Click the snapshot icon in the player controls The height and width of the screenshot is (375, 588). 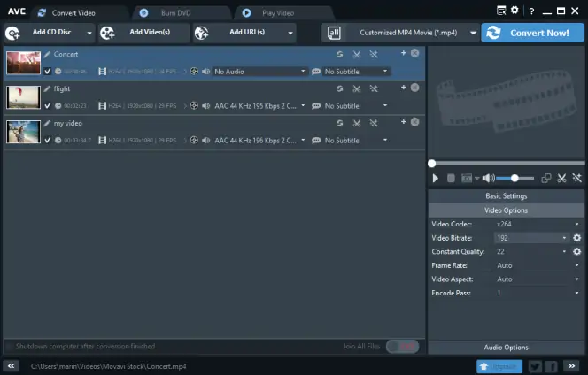pos(467,179)
